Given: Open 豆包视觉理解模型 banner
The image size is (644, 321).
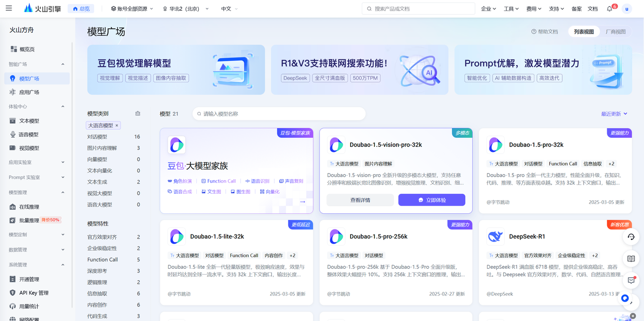Looking at the screenshot, I should pyautogui.click(x=176, y=70).
